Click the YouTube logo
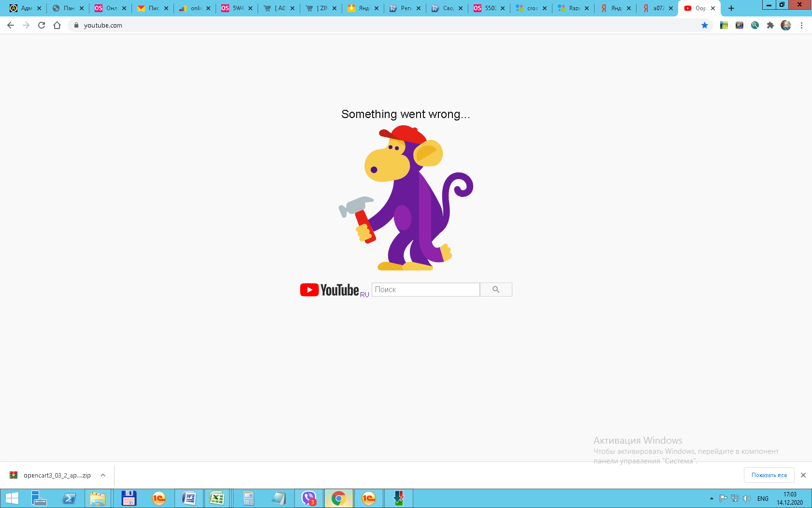This screenshot has height=508, width=812. point(330,290)
